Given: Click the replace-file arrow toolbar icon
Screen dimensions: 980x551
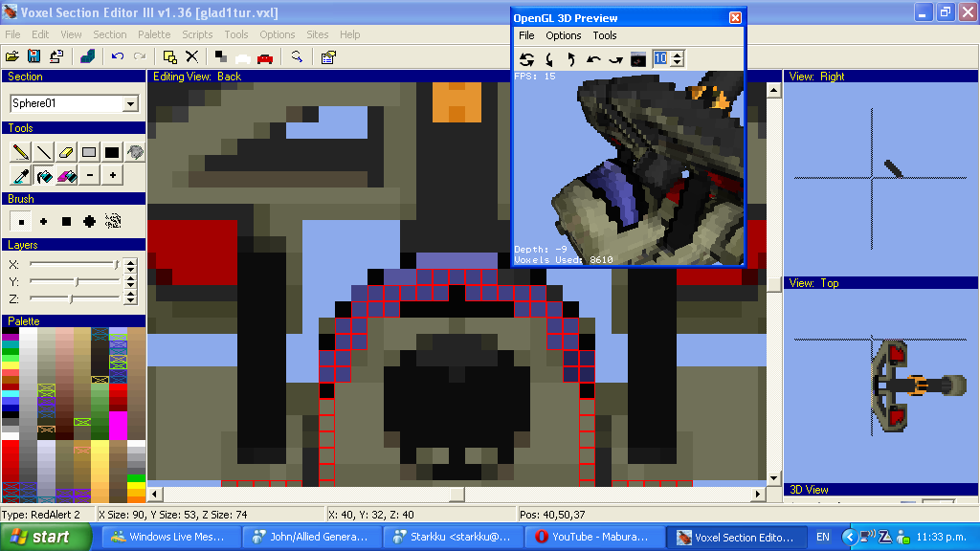Looking at the screenshot, I should (x=56, y=56).
